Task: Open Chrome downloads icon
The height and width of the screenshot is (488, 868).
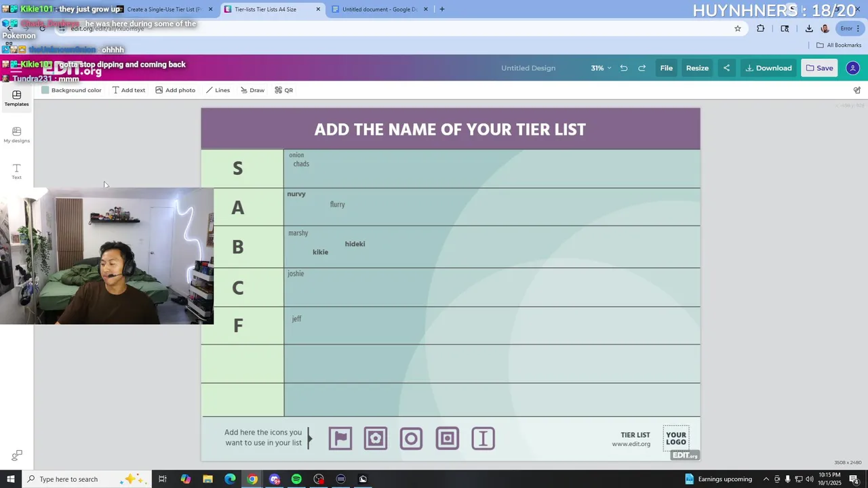Action: click(809, 28)
